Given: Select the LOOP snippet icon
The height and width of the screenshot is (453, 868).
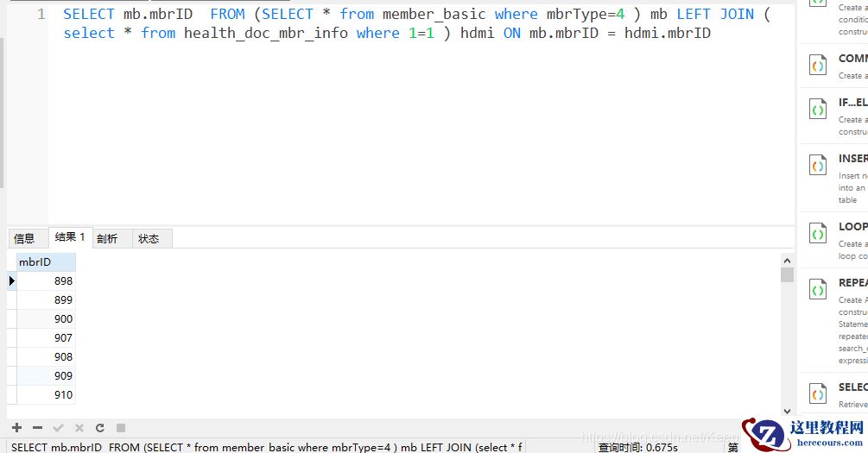Looking at the screenshot, I should 818,233.
